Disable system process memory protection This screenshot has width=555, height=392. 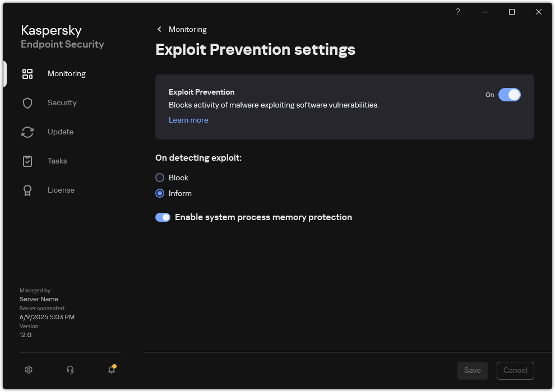pos(163,217)
